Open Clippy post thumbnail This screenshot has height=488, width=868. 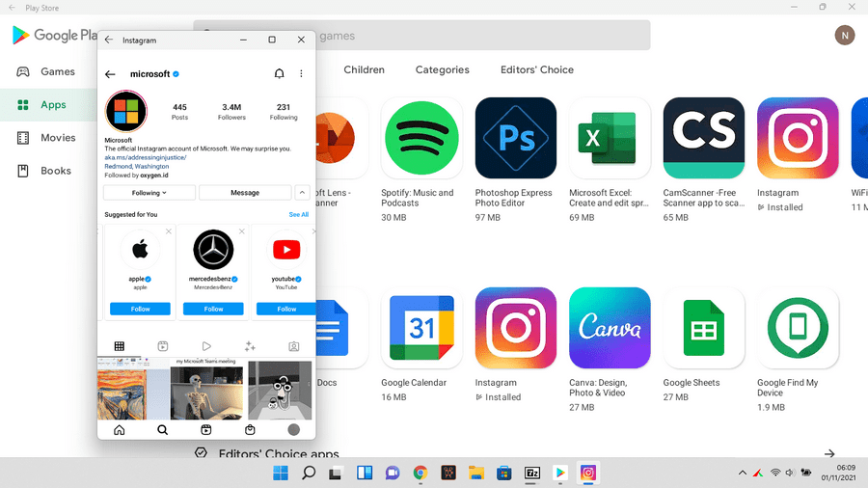(280, 389)
